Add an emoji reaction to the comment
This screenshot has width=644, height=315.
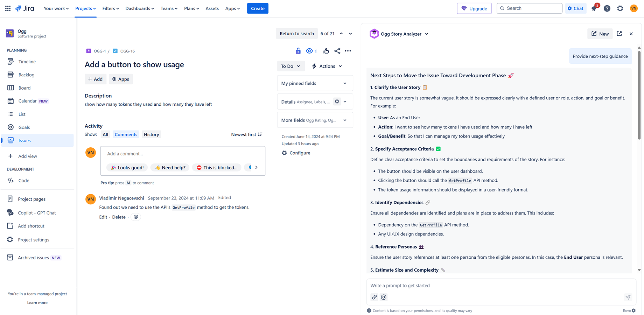(x=136, y=217)
